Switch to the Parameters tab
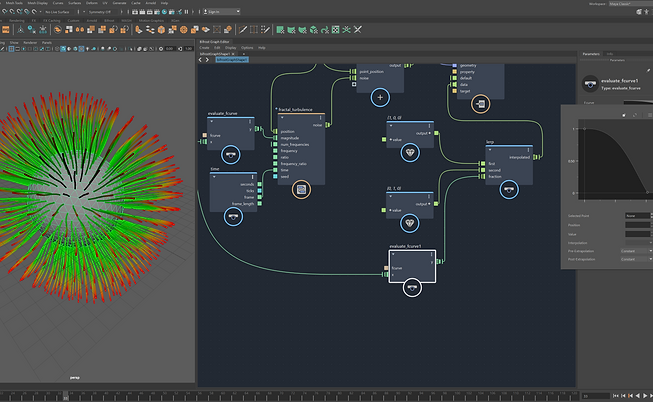The height and width of the screenshot is (402, 653). (591, 54)
